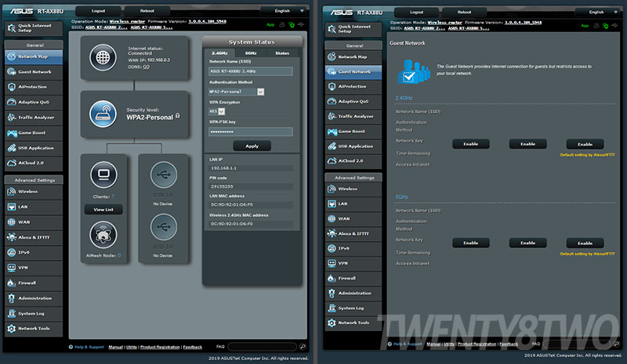Open Product Registration link in left window footer
This screenshot has height=364, width=627.
(160, 347)
